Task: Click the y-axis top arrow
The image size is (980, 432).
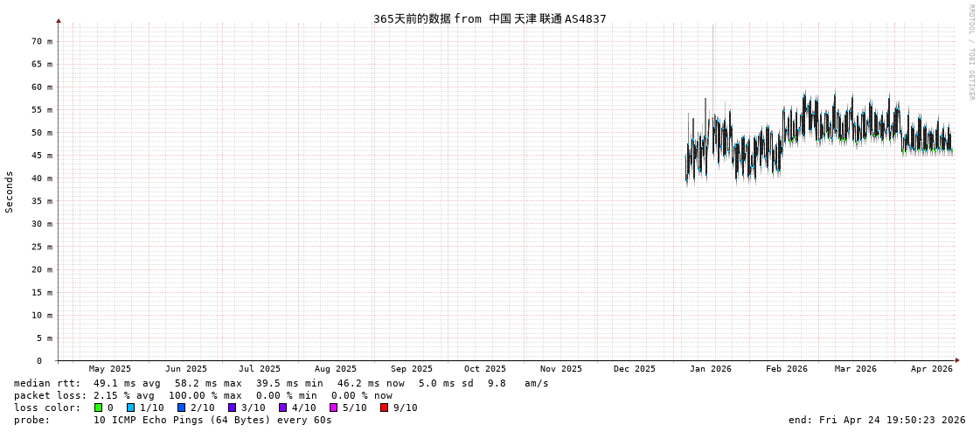Action: point(59,20)
